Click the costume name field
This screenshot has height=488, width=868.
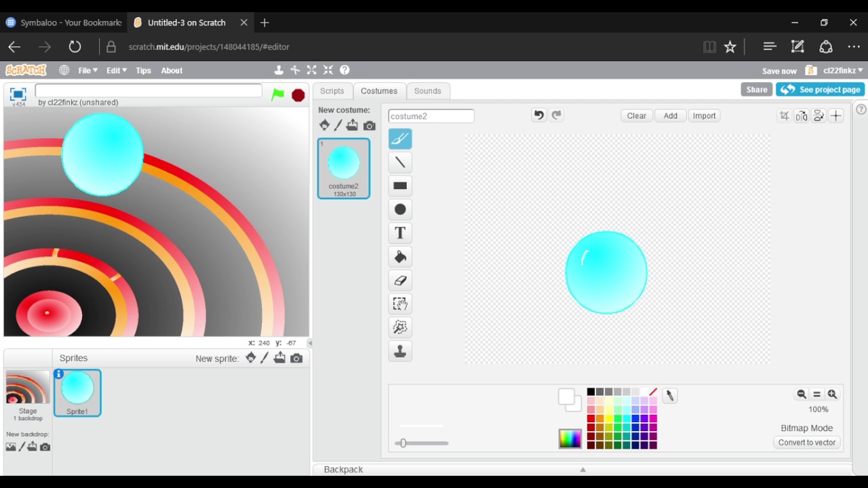(431, 116)
